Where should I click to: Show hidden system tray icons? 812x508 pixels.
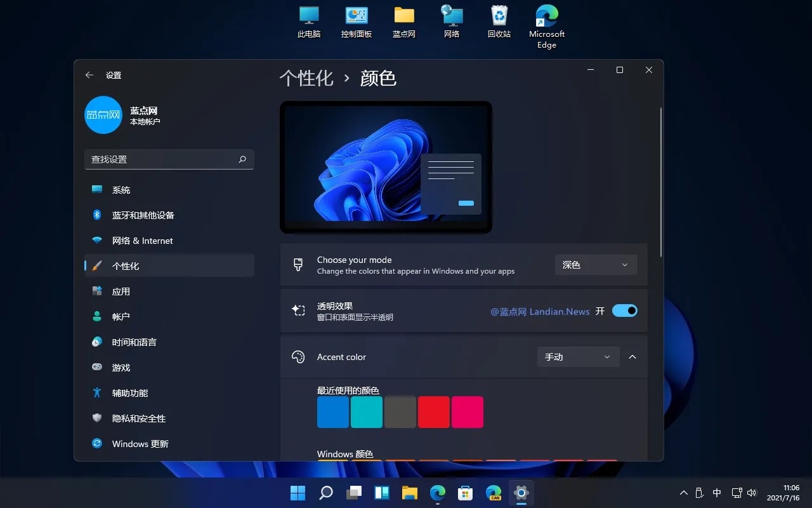(683, 493)
